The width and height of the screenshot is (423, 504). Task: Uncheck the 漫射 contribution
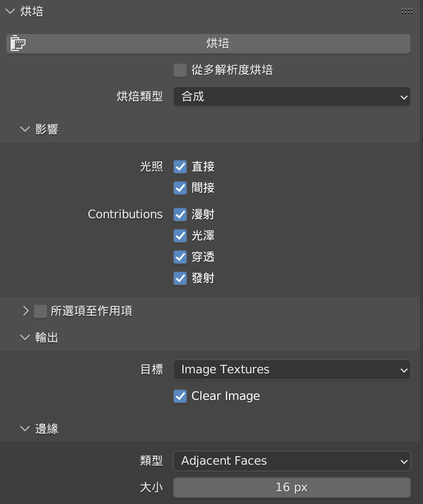(x=180, y=214)
